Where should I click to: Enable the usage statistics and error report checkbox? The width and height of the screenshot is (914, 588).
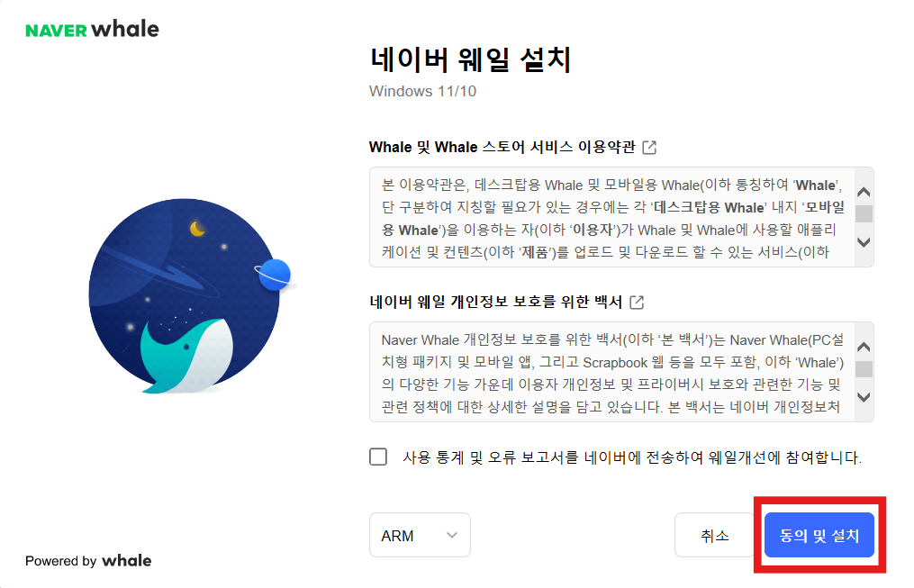pyautogui.click(x=378, y=457)
